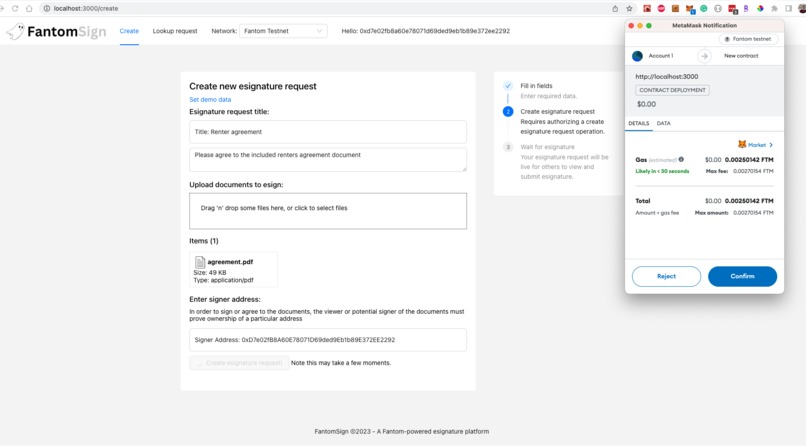Click step 3 Wait for esignature
The width and height of the screenshot is (806, 446).
coord(547,147)
